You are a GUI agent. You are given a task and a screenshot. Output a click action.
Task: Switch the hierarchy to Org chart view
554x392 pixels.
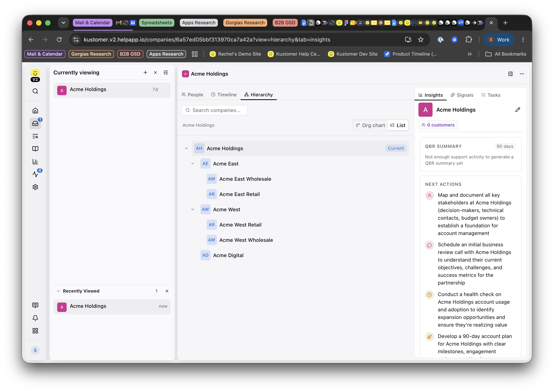370,125
